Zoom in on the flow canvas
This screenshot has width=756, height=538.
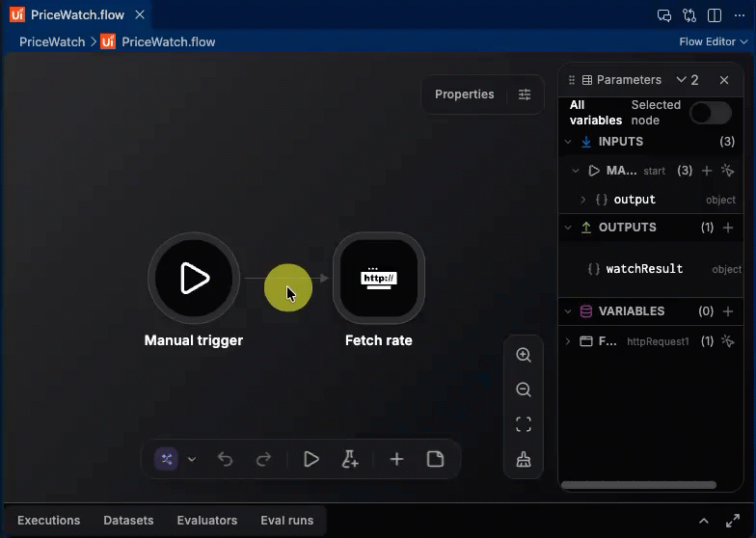pos(523,355)
